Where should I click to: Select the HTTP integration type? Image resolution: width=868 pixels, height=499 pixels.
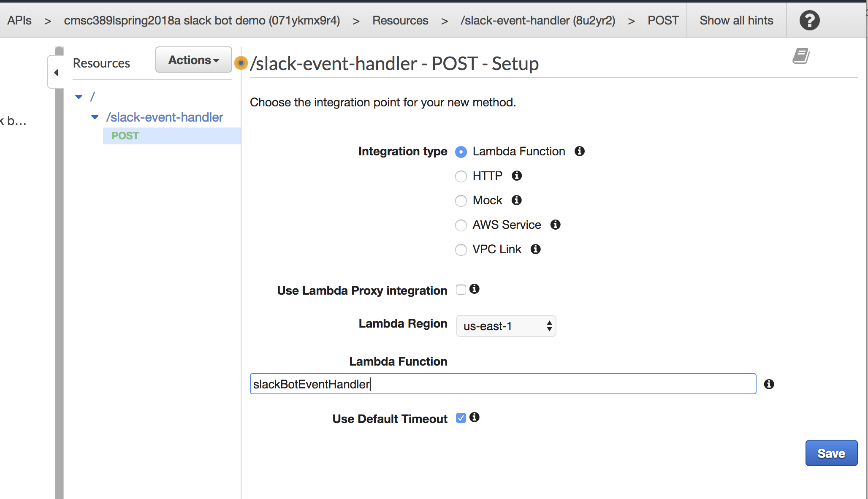pos(461,176)
